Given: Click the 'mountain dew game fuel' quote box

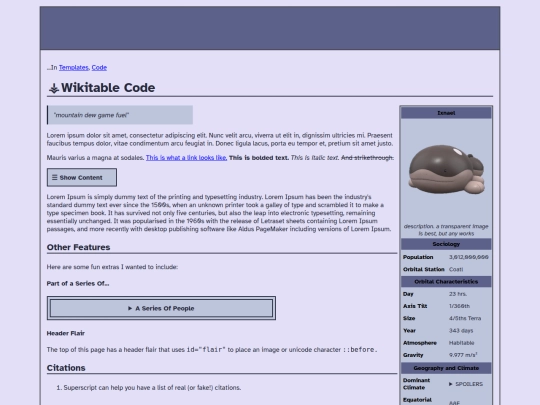Looking at the screenshot, I should point(120,115).
